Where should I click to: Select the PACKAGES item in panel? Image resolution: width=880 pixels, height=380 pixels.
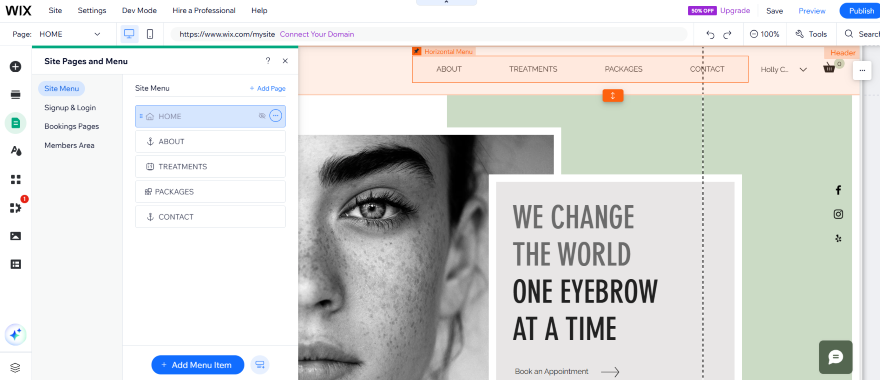(210, 191)
